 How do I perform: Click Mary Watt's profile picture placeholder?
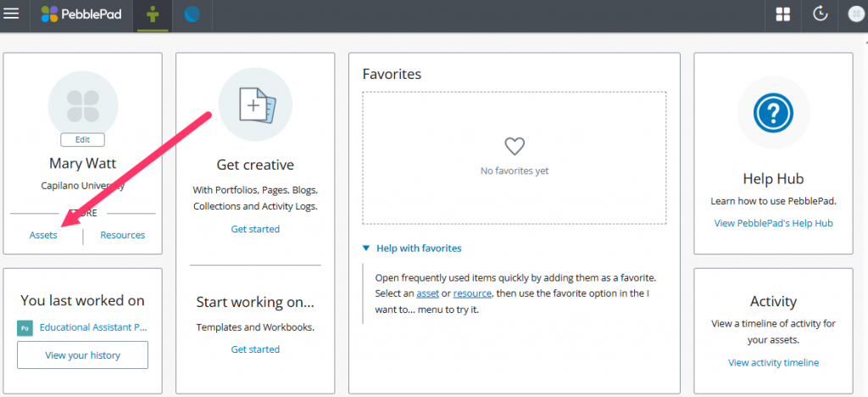(x=83, y=106)
